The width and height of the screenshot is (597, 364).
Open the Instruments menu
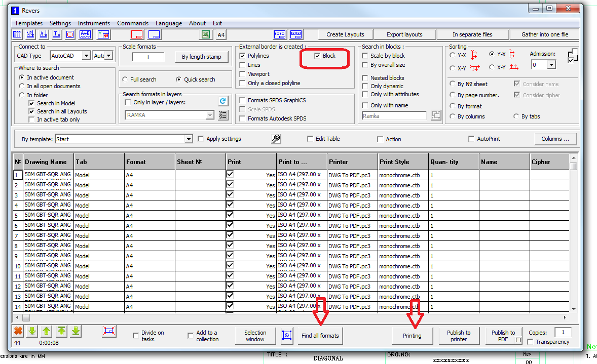[x=94, y=23]
